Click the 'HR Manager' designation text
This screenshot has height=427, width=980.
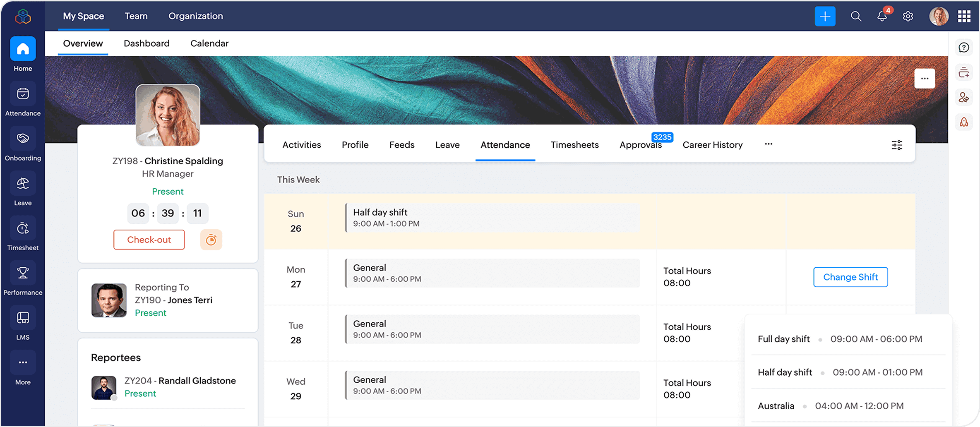[168, 174]
